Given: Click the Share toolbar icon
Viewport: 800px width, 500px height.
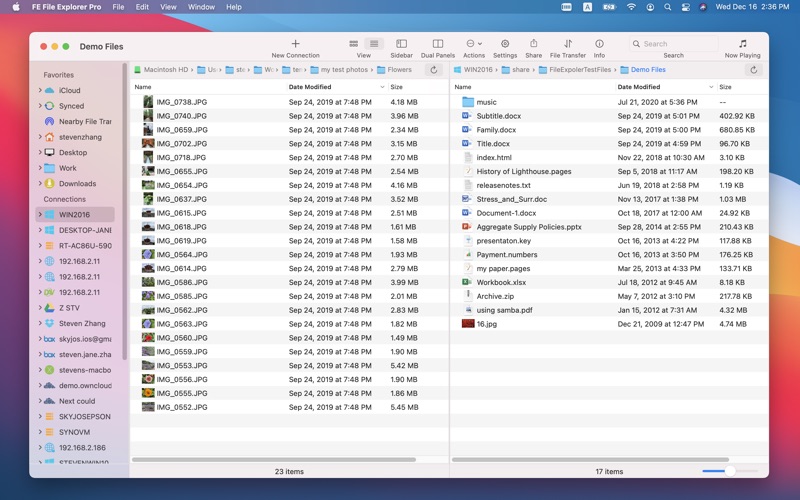Looking at the screenshot, I should pyautogui.click(x=533, y=44).
